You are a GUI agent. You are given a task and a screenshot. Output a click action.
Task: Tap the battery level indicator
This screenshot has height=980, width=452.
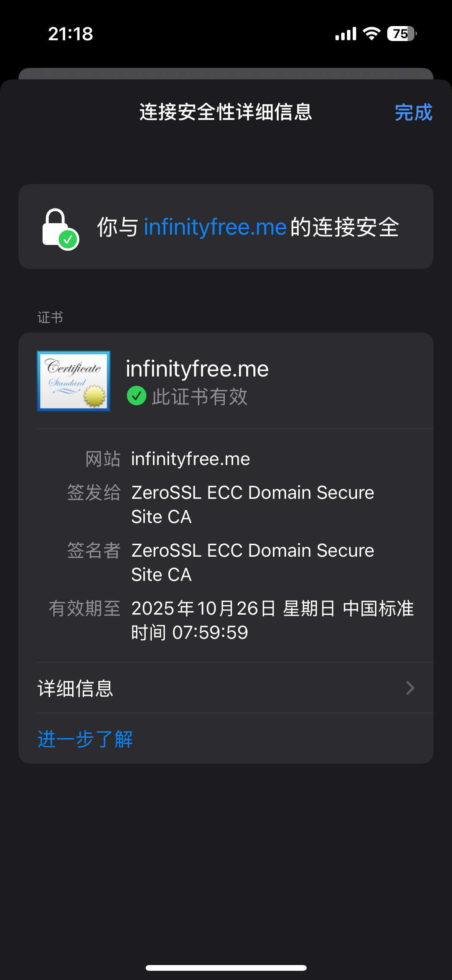(401, 34)
